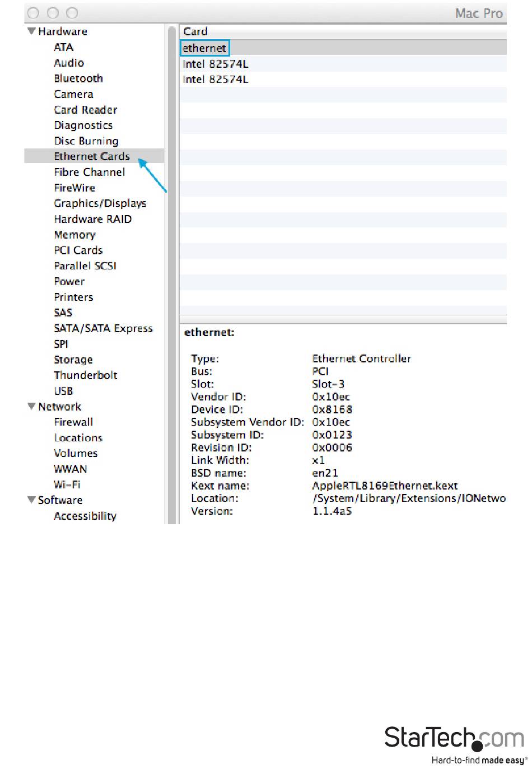Viewport: 532px width, 769px height.
Task: Select Wi-Fi under Network
Action: (x=67, y=484)
